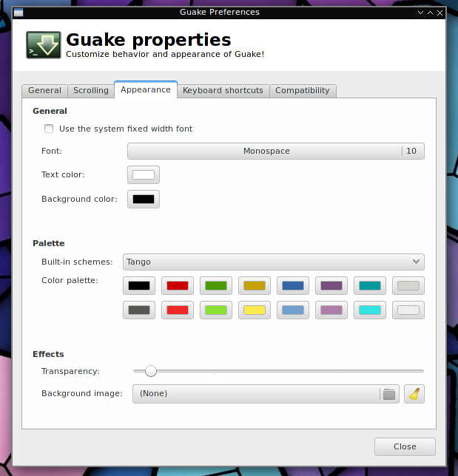Open the folder icon for background image
This screenshot has height=476, width=458.
(x=388, y=394)
